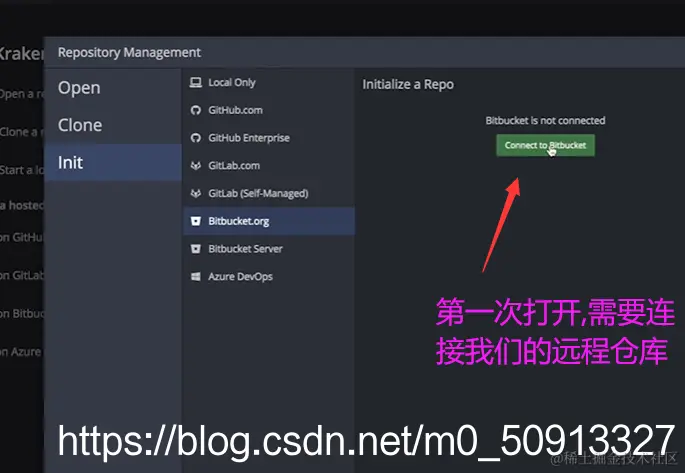The image size is (685, 473).
Task: Select Bitbucket.org provider
Action: [269, 221]
